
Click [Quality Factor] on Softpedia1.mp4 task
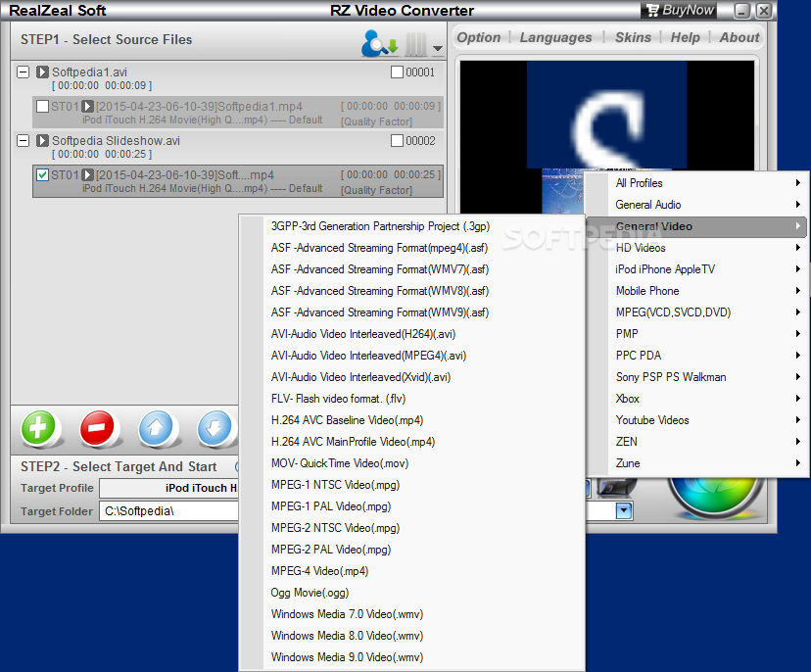click(x=376, y=121)
